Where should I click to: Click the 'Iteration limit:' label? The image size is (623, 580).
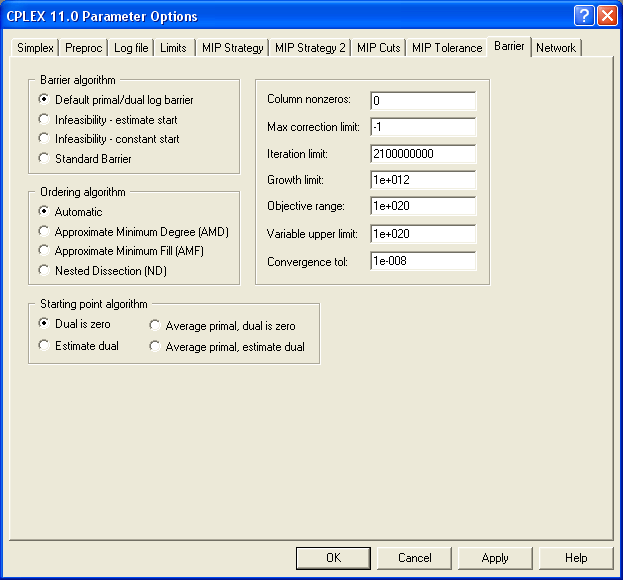298,154
